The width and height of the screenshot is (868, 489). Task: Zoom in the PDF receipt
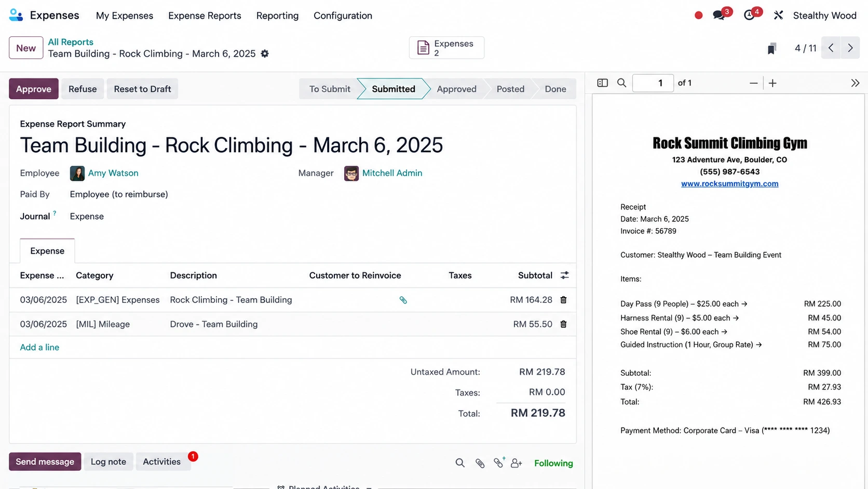coord(772,83)
